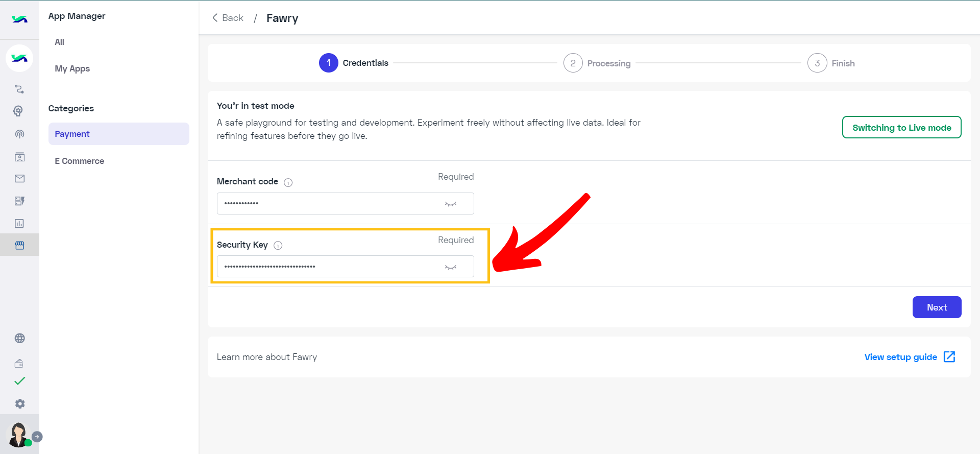Screen dimensions: 980x454
Task: Open the AI head-gear icon in sidebar
Action: [19, 111]
